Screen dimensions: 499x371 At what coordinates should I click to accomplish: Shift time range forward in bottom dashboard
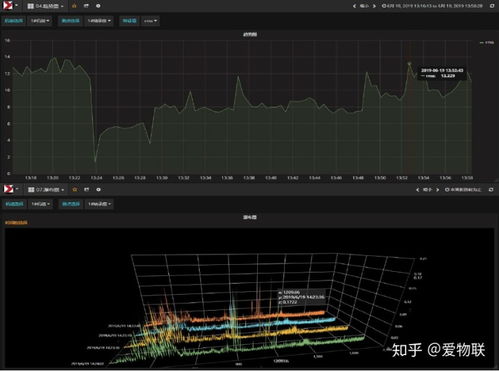[x=438, y=190]
